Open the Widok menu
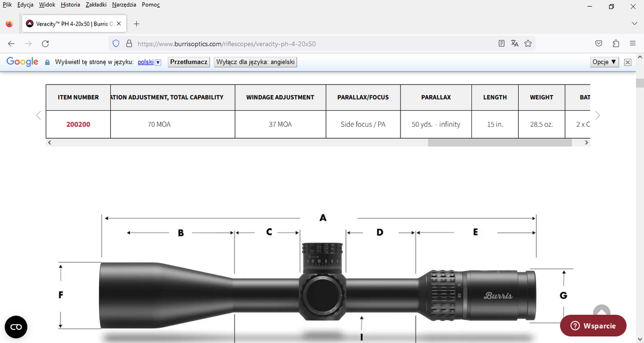The width and height of the screenshot is (644, 343). pos(47,5)
